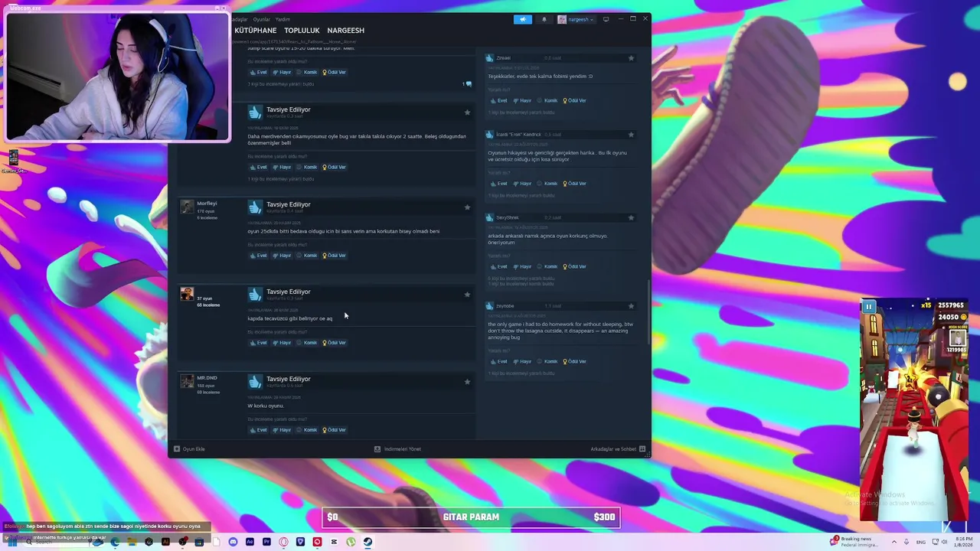Go to the KÜTÜPHANE tab
980x551 pixels.
[x=255, y=31]
